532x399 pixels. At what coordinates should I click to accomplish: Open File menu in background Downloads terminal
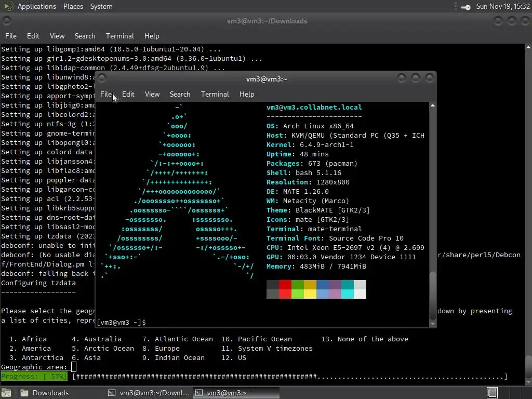[x=11, y=36]
